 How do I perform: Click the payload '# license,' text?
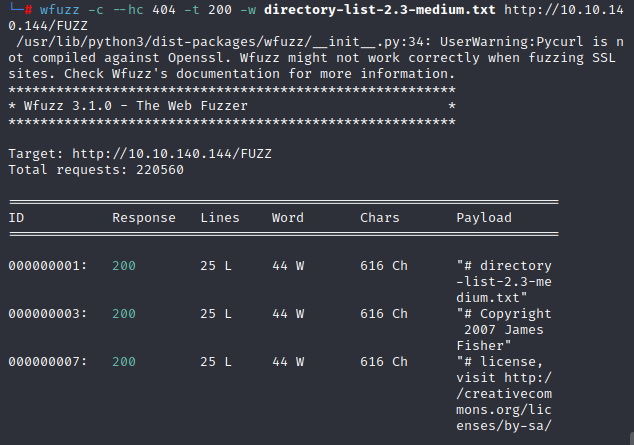[499, 362]
